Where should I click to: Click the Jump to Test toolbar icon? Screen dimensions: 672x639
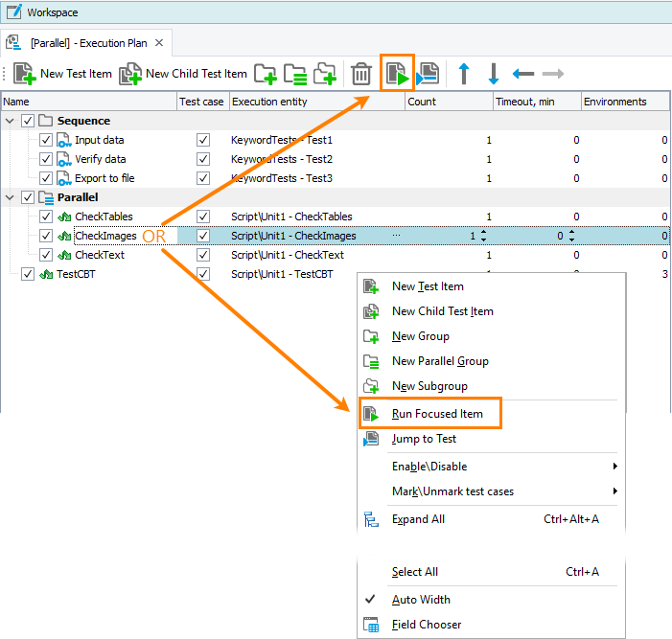pos(428,74)
